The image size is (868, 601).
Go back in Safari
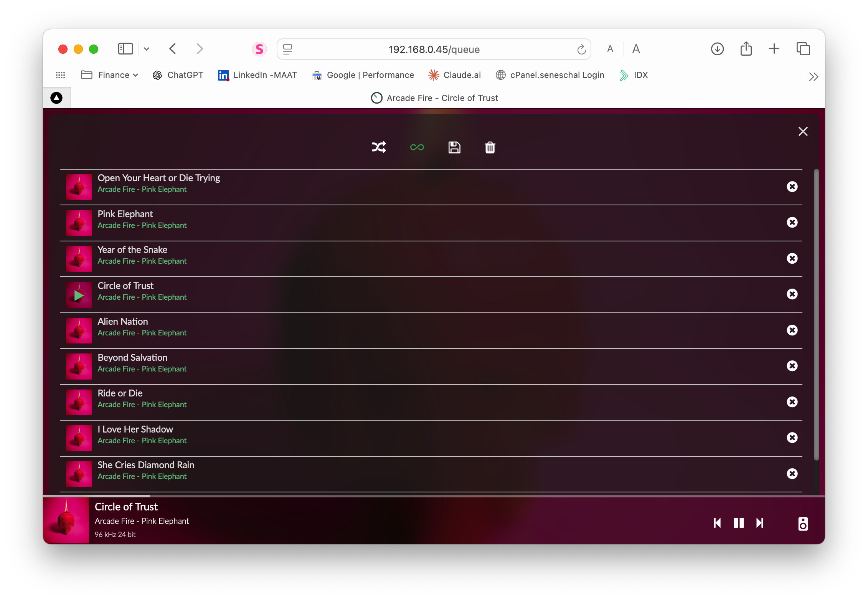(x=173, y=49)
